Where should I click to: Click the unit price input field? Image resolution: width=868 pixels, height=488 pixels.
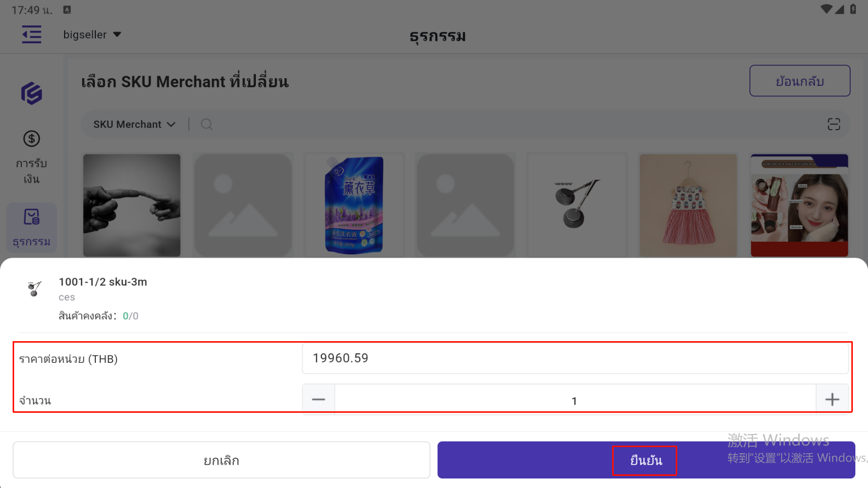coord(575,358)
